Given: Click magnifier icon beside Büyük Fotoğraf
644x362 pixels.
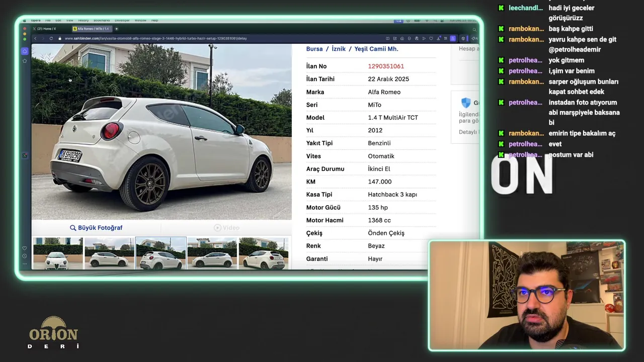Looking at the screenshot, I should point(73,228).
